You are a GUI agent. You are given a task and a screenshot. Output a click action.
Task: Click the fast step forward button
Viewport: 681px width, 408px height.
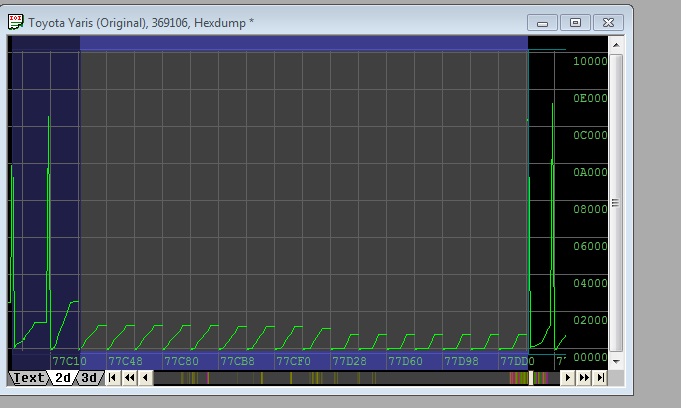(584, 378)
